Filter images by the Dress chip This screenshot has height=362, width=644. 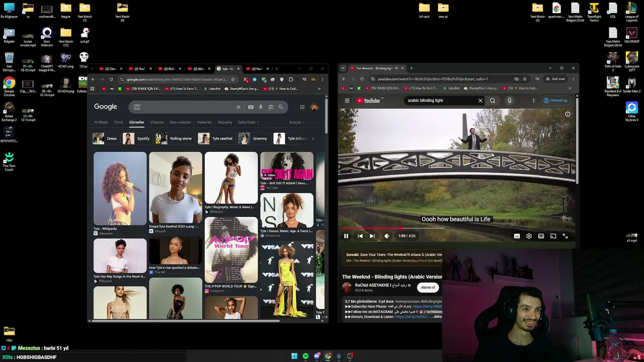point(106,139)
